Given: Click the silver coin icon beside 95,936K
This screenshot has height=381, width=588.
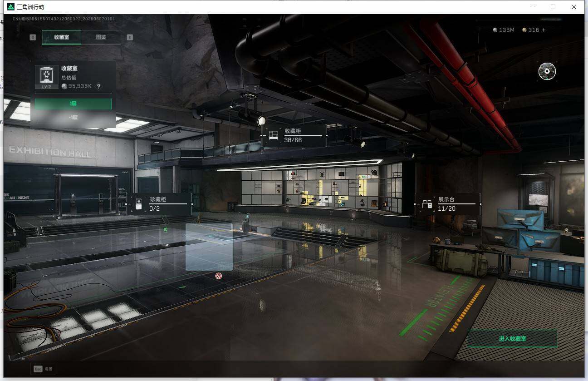Looking at the screenshot, I should [64, 86].
